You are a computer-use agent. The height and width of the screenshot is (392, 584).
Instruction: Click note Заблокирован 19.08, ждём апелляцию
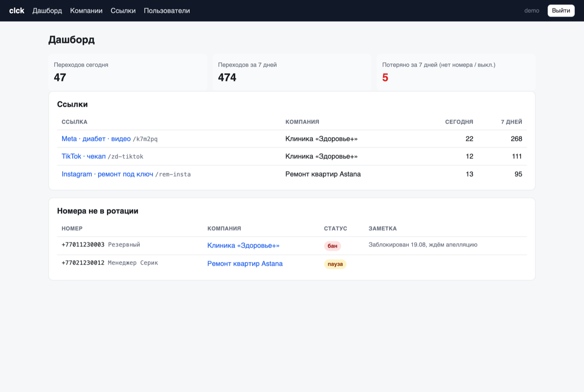(423, 245)
